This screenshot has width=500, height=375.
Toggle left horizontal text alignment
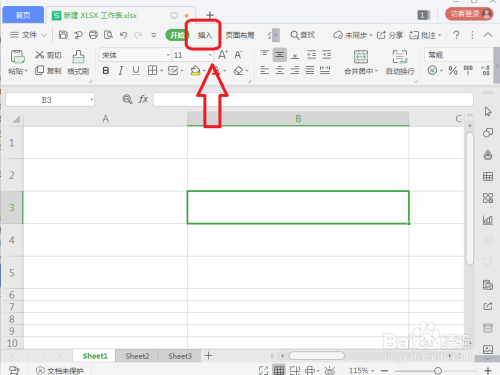click(264, 70)
